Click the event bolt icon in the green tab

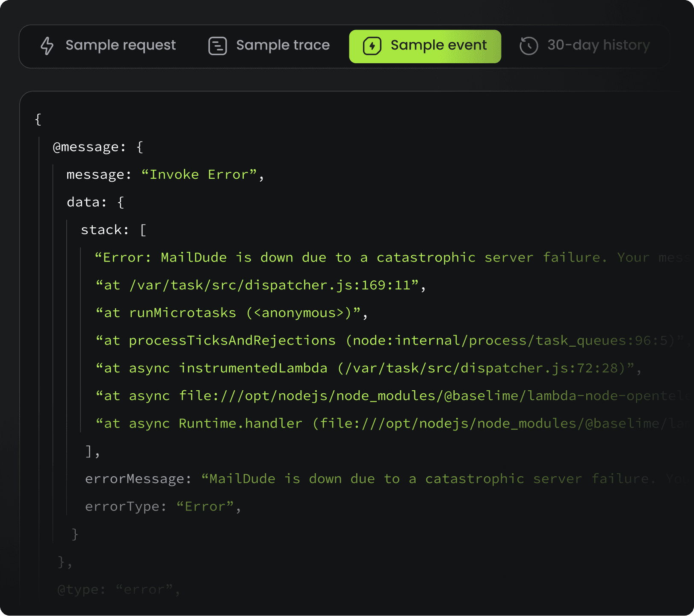point(372,46)
